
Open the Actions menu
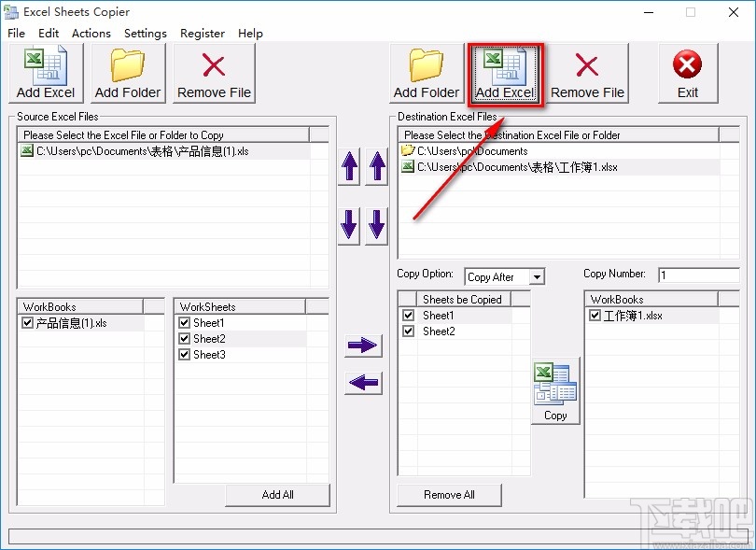click(91, 33)
